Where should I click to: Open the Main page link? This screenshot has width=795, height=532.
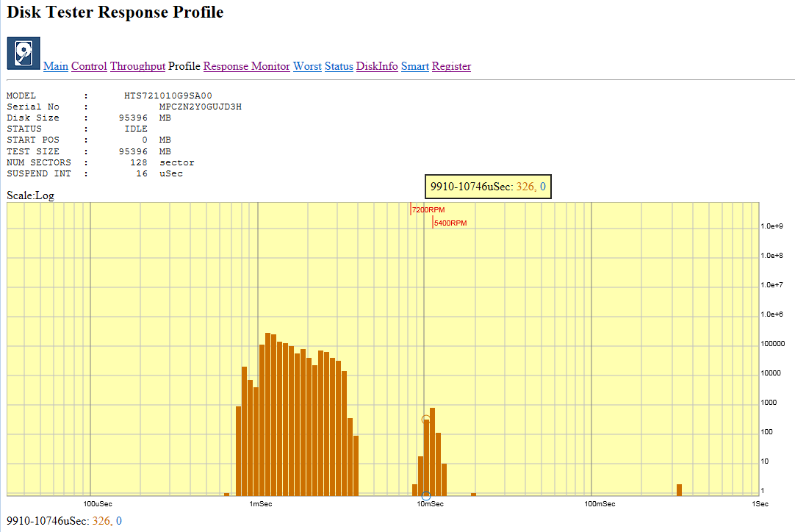(x=56, y=66)
